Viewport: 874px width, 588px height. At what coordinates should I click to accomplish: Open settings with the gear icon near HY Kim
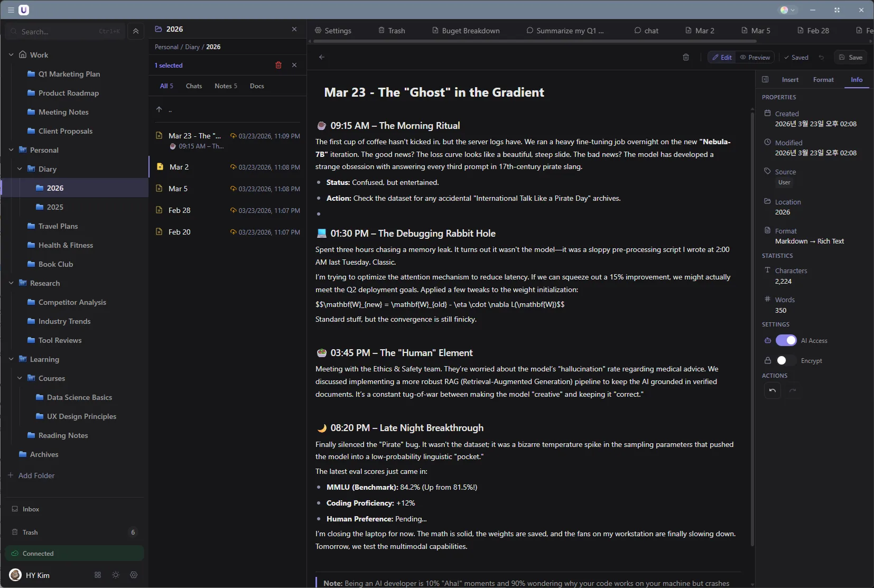pyautogui.click(x=134, y=575)
